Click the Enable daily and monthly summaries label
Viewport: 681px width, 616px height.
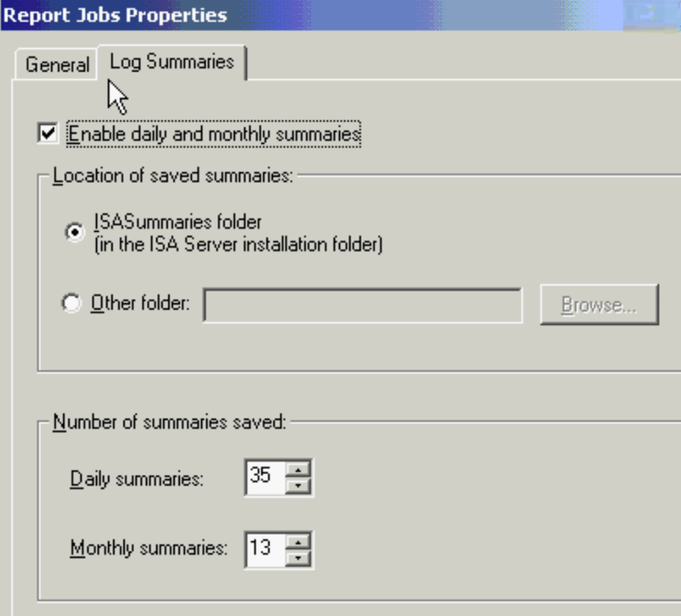click(x=213, y=134)
